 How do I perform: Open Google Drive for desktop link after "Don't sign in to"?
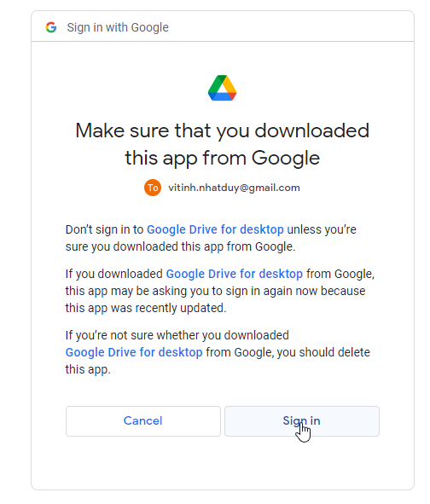pyautogui.click(x=215, y=229)
